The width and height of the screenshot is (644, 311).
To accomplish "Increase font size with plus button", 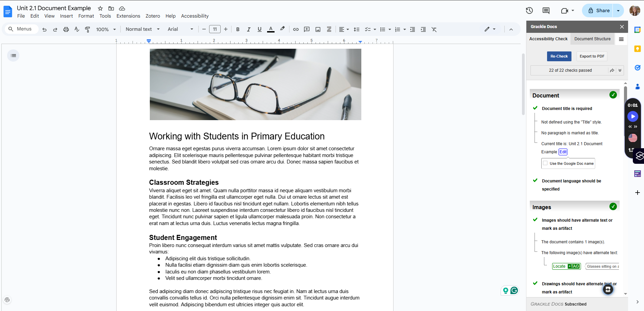I will 226,29.
